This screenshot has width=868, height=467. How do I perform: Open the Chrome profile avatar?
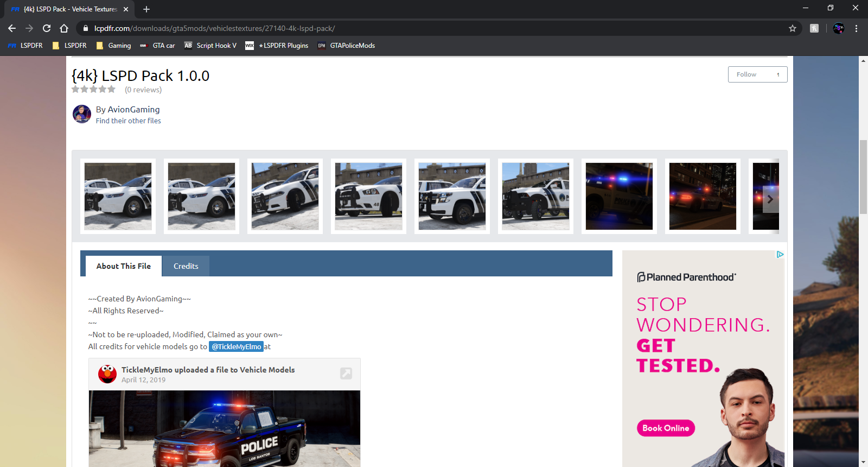pyautogui.click(x=839, y=28)
